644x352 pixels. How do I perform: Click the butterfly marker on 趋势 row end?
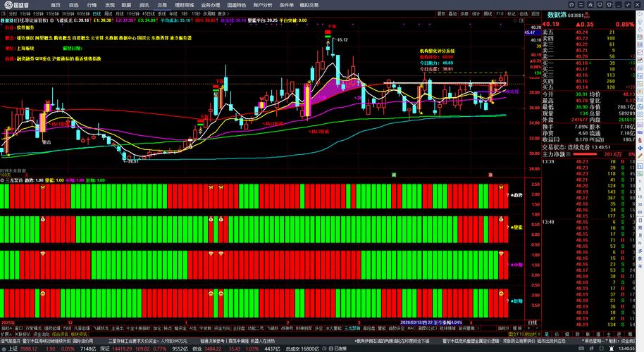click(x=501, y=187)
